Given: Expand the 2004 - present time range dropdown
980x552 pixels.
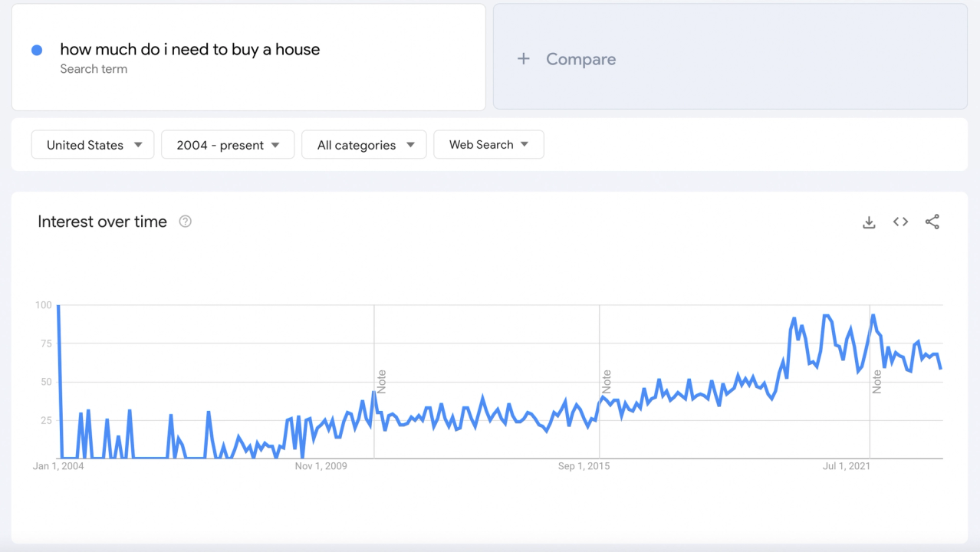Looking at the screenshot, I should click(228, 145).
